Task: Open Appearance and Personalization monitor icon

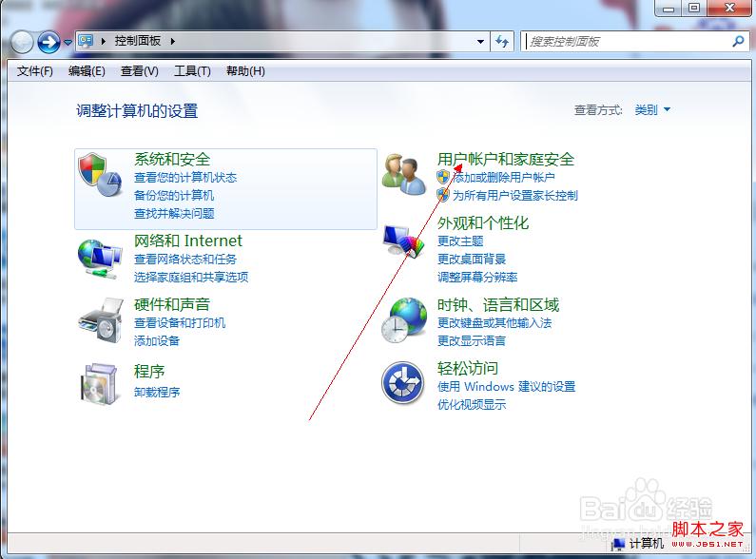Action: point(403,241)
